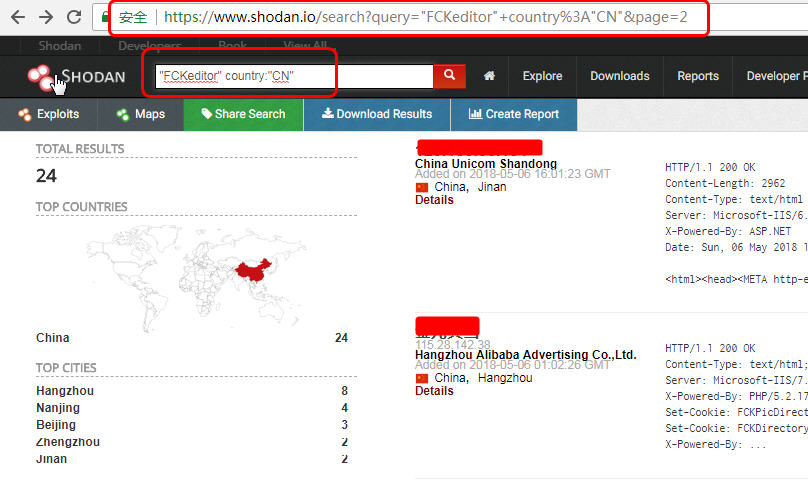Open the Developer menu item

pos(777,76)
